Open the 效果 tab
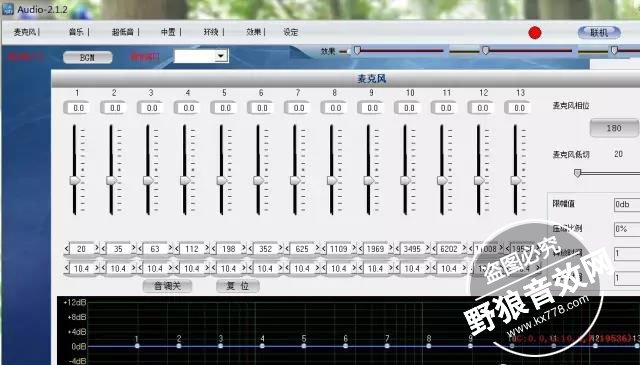Viewport: 640px width, 365px height. 253,32
